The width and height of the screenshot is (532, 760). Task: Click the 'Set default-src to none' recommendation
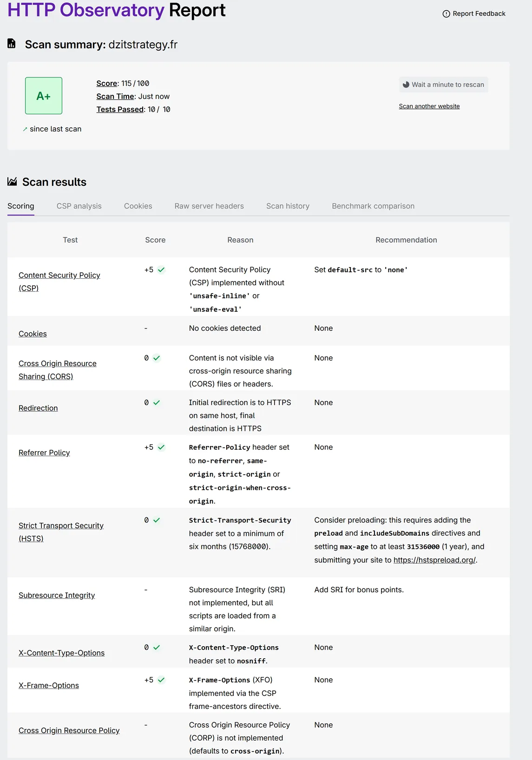point(361,269)
